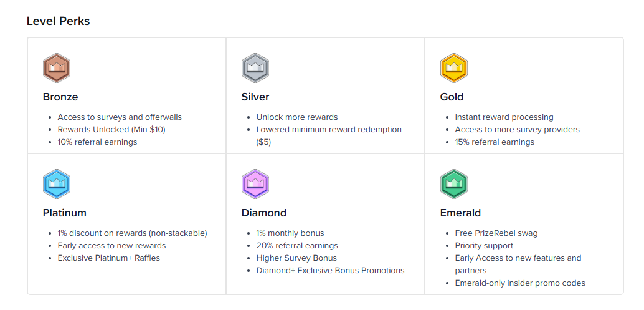Screen dimensions: 644x310
Task: Select the Bronze level heading
Action: [60, 97]
